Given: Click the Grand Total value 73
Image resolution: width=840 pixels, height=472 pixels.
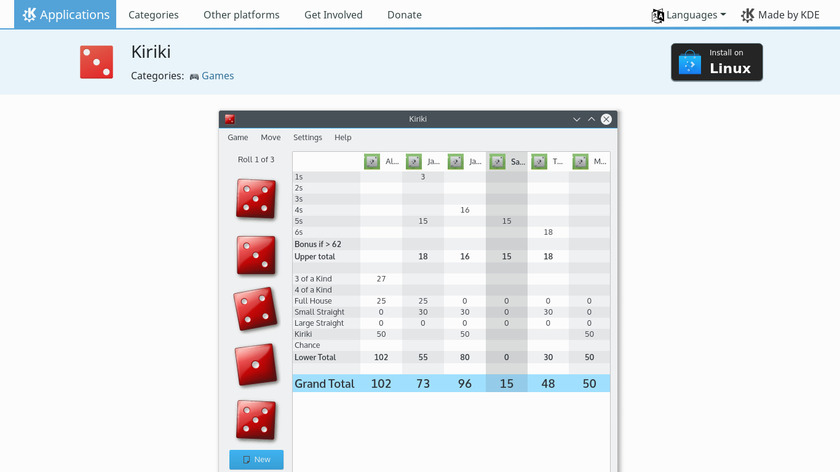Looking at the screenshot, I should pyautogui.click(x=423, y=384).
